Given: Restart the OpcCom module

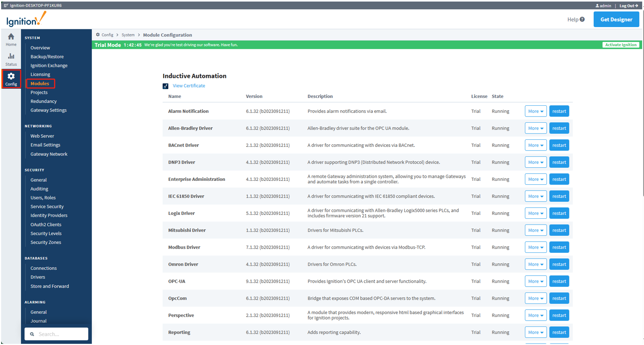Looking at the screenshot, I should coord(559,299).
